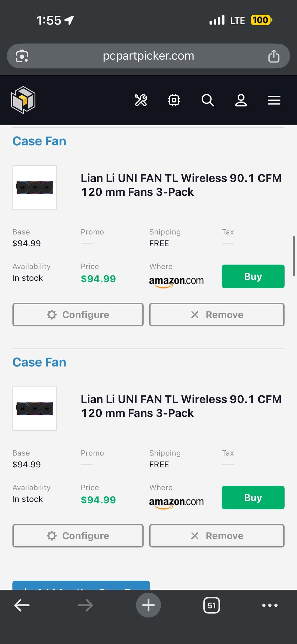Open the parts chip icon

coord(174,100)
